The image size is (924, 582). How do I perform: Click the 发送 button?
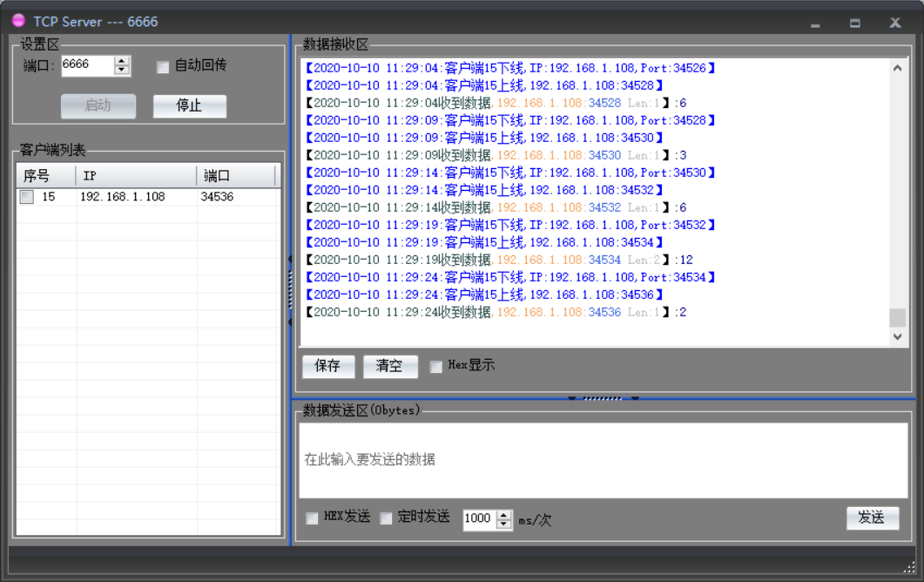point(873,518)
